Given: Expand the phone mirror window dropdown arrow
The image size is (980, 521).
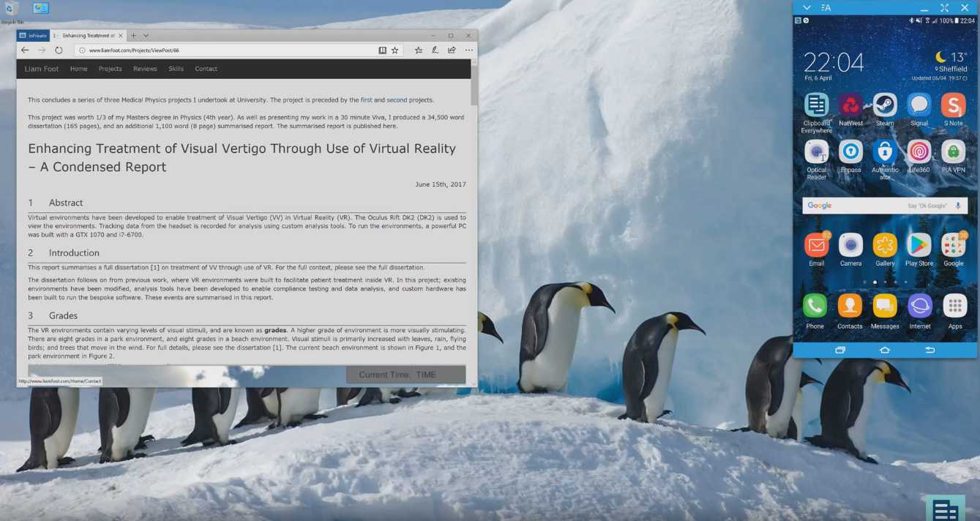Looking at the screenshot, I should [807, 7].
